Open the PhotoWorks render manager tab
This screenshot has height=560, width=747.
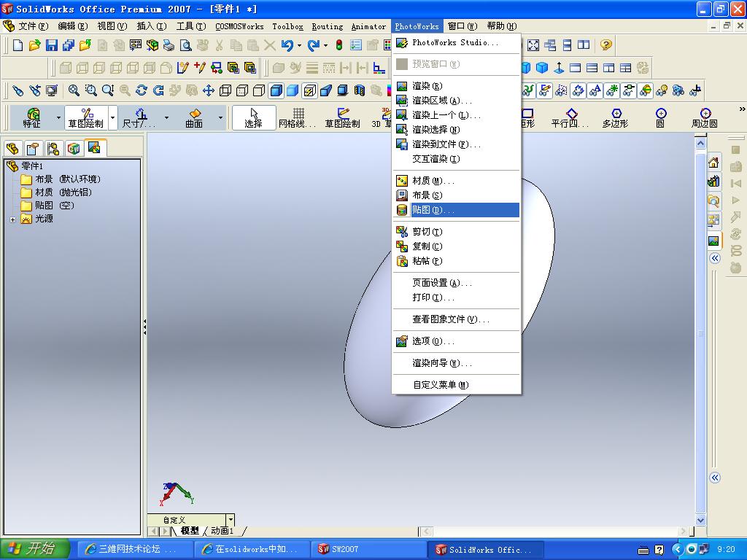coord(94,147)
